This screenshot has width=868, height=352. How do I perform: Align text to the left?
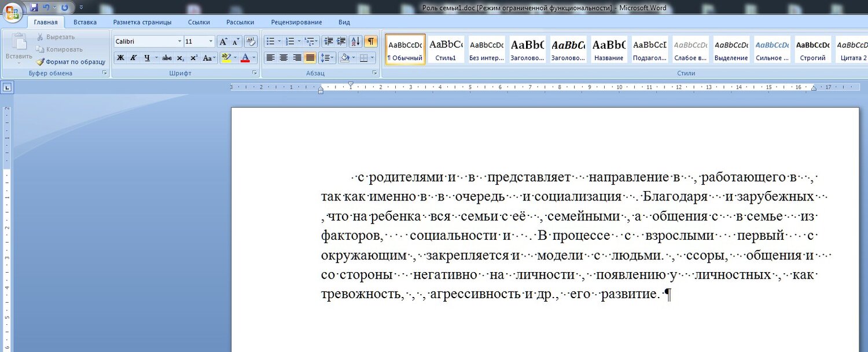[270, 58]
